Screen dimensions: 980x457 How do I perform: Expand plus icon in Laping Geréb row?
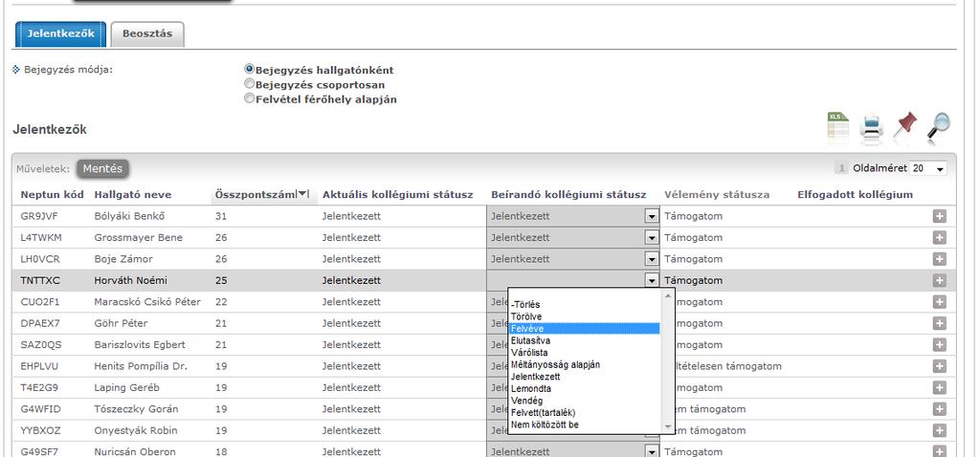pos(939,387)
